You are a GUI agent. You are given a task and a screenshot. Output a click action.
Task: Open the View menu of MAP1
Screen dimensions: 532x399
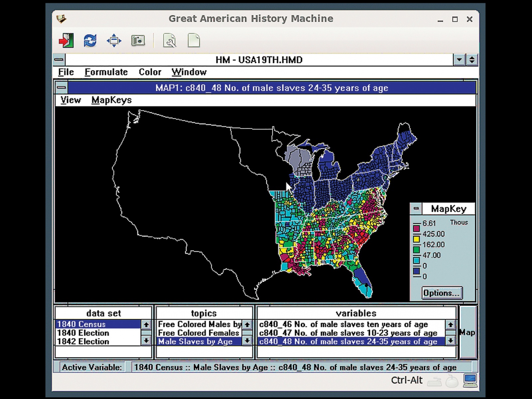point(70,100)
